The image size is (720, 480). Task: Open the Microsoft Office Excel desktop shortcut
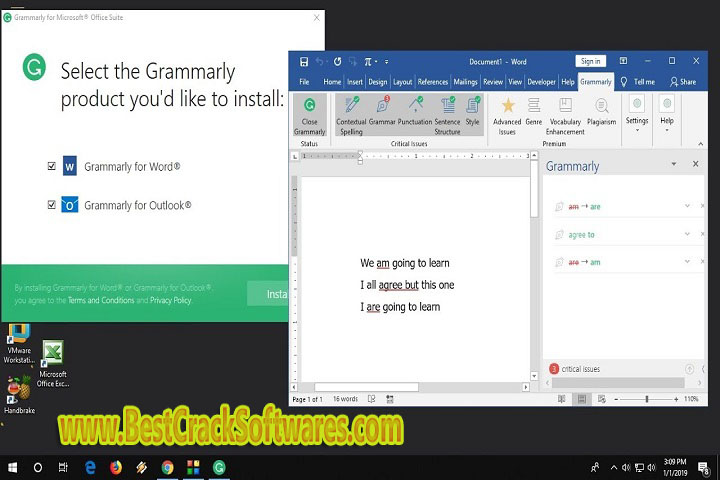coord(53,364)
